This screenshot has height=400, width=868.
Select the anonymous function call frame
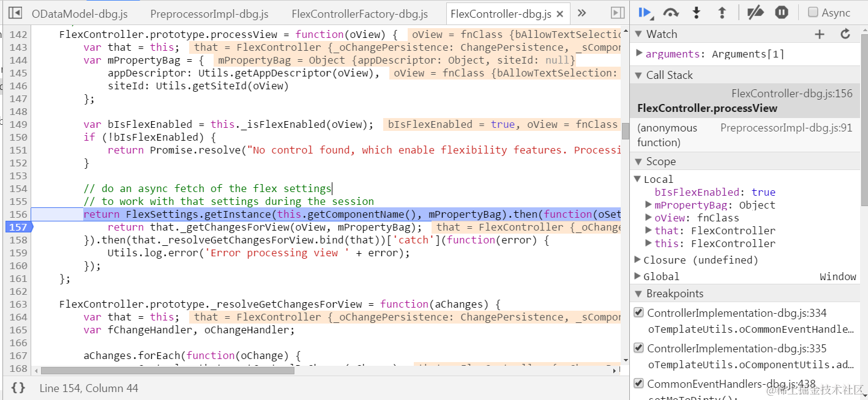[x=745, y=135]
